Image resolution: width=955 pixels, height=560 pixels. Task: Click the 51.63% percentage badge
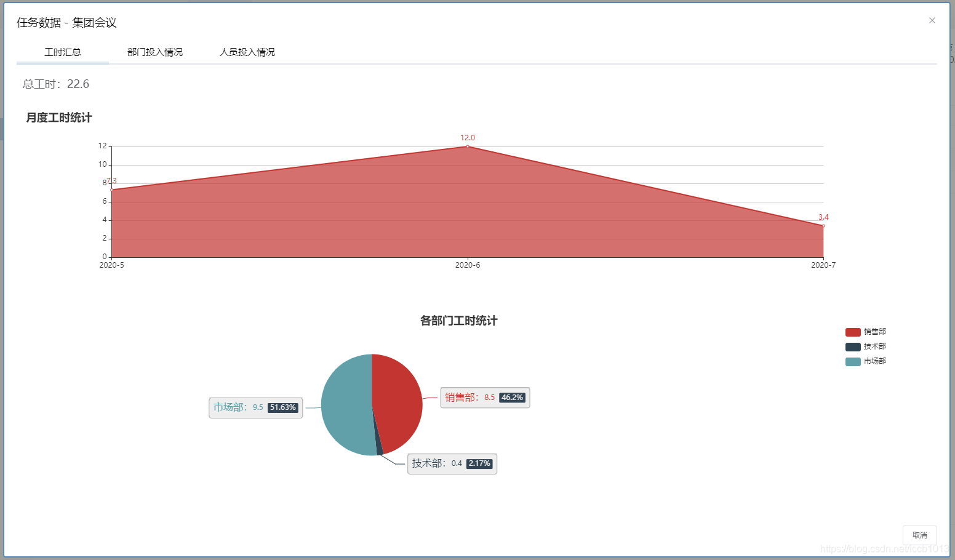tap(283, 407)
